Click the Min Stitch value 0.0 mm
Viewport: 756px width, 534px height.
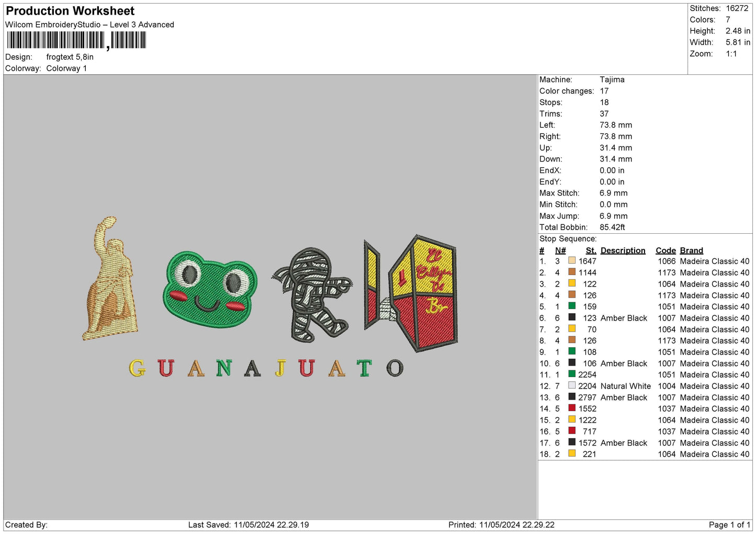click(x=614, y=204)
